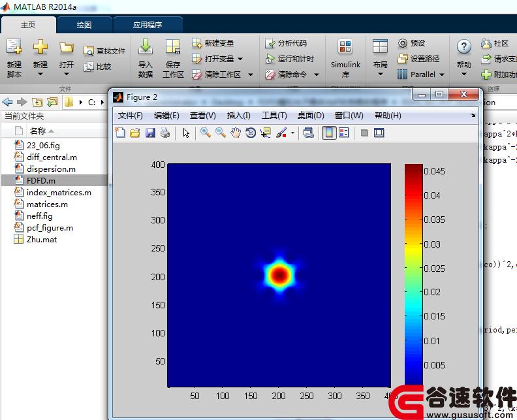517x420 pixels.
Task: Click the back navigation arrow
Action: [x=7, y=103]
